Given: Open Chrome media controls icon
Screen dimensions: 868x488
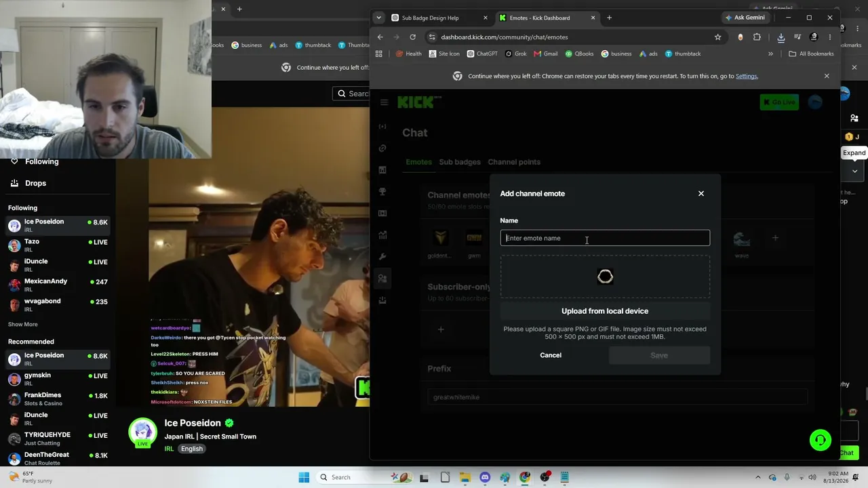Looking at the screenshot, I should point(797,37).
